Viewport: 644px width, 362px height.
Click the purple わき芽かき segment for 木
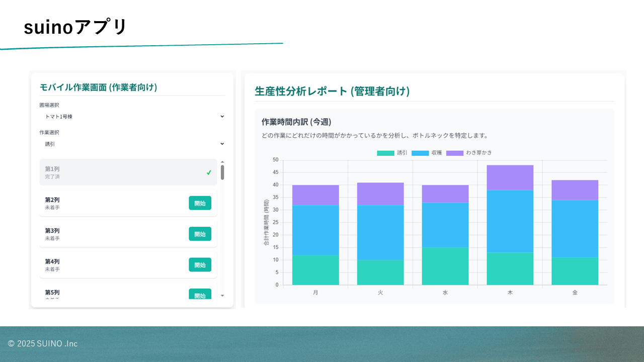tap(510, 177)
